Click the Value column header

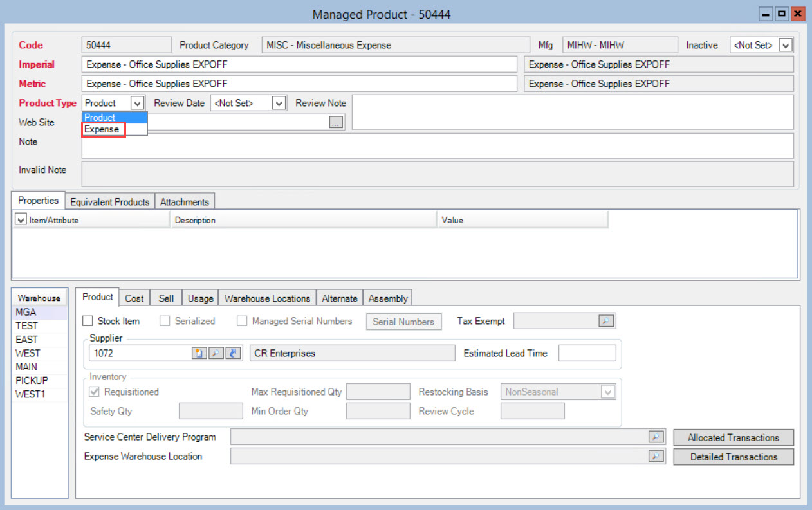522,220
